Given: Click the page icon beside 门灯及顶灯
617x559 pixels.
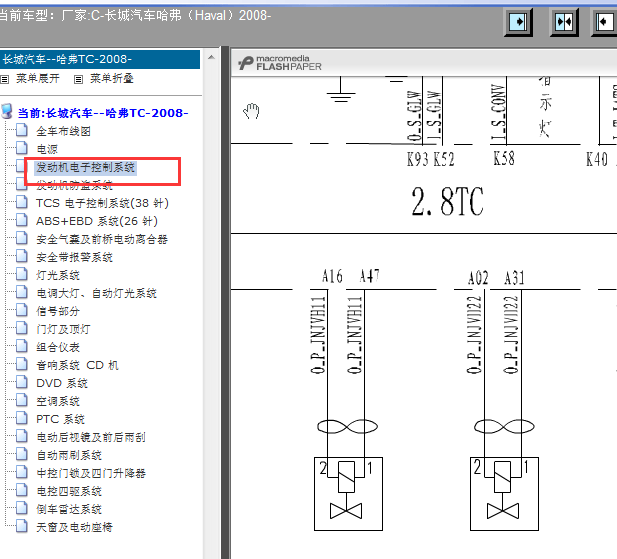Looking at the screenshot, I should coord(22,328).
